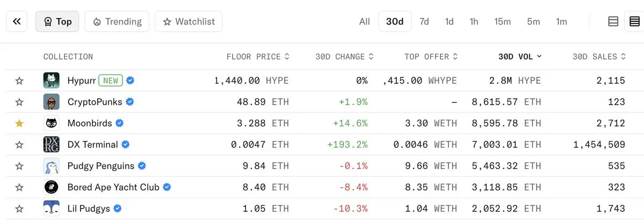
Task: Click the Hypurr collection avatar
Action: coord(52,80)
